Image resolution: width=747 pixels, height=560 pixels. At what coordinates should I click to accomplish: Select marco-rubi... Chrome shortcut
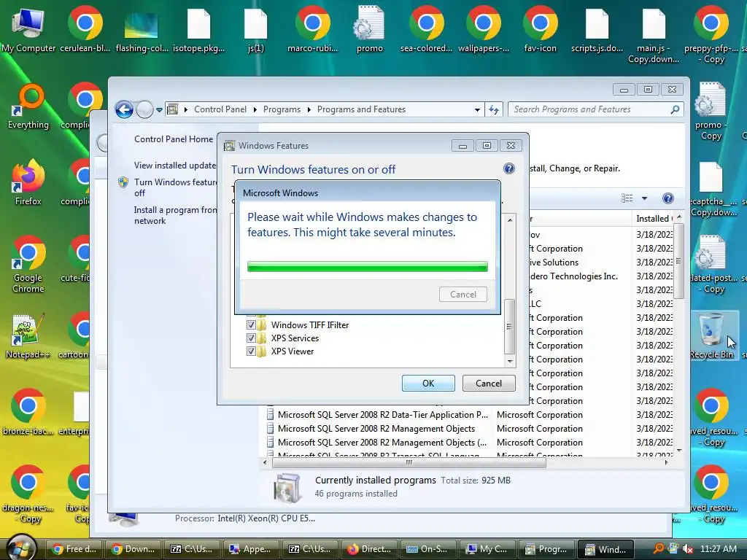coord(312,28)
